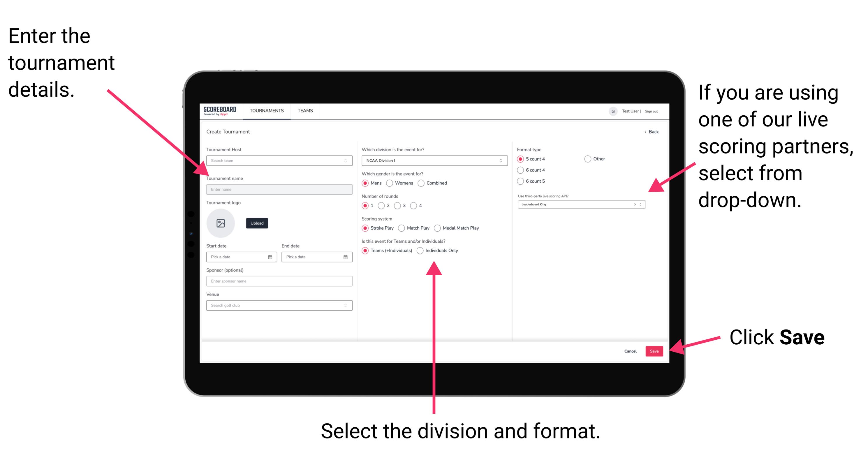Click the Cancel button to discard changes

click(631, 351)
